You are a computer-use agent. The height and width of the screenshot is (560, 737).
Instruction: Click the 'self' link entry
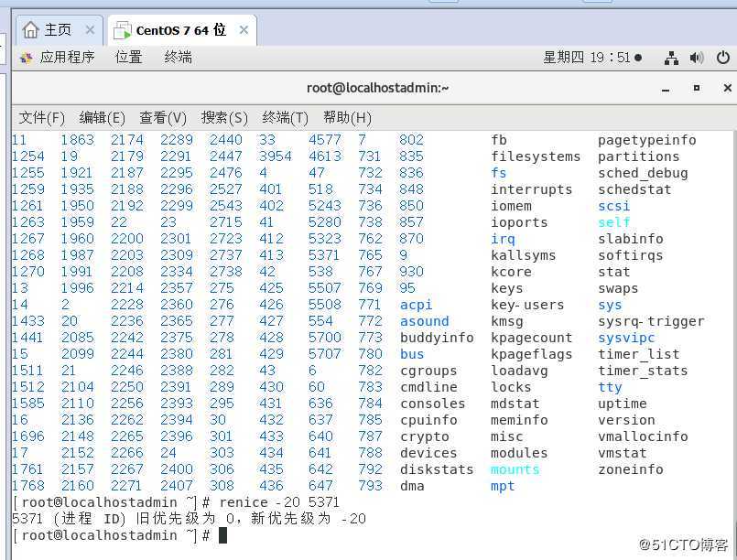[x=613, y=222]
